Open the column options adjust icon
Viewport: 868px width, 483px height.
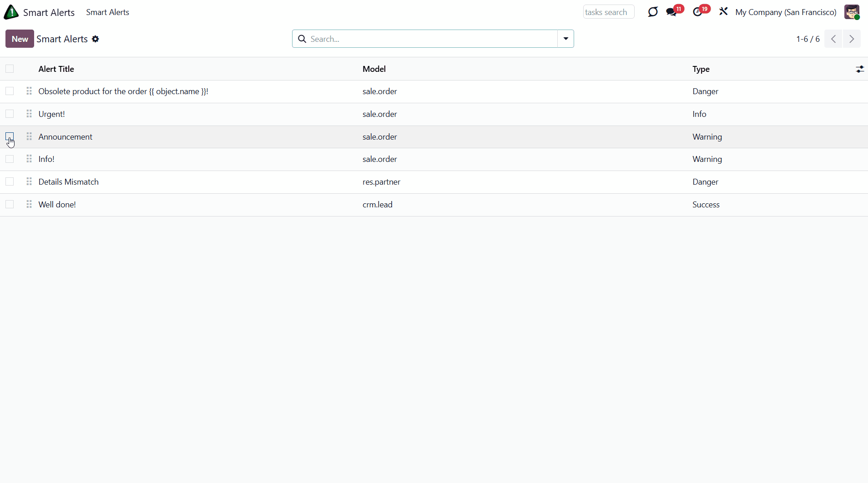pyautogui.click(x=859, y=69)
